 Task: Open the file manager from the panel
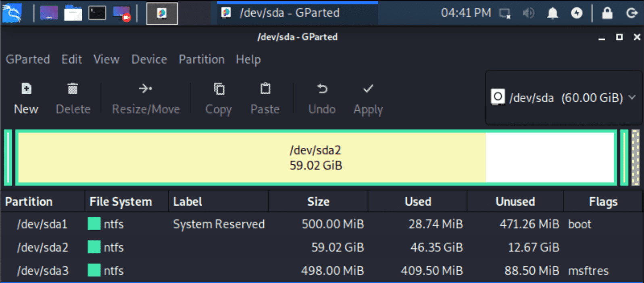coord(73,13)
